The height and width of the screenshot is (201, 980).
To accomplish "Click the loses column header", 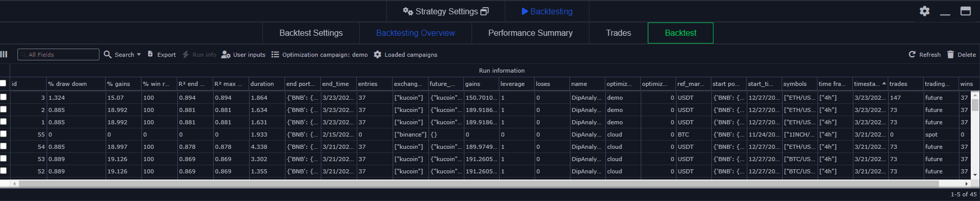I will pos(552,84).
